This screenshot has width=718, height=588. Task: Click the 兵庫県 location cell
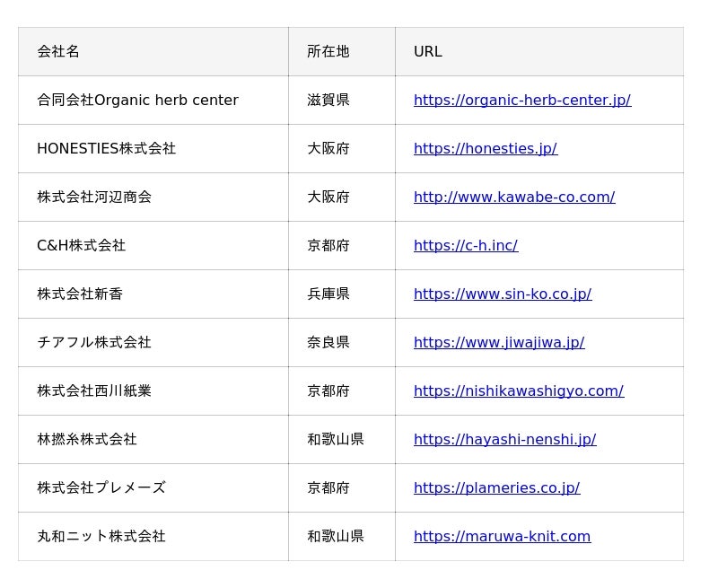[x=328, y=294]
